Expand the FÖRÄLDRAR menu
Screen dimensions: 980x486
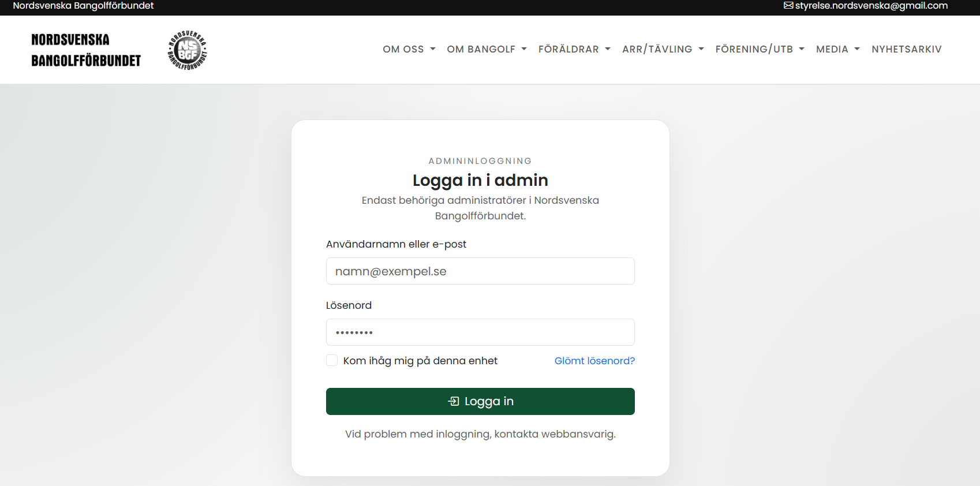[574, 49]
